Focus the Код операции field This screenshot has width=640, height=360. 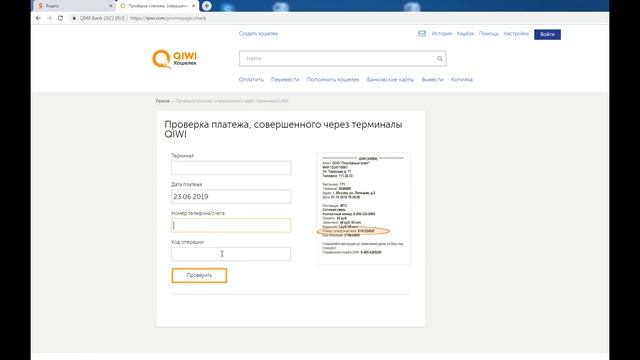pos(231,254)
